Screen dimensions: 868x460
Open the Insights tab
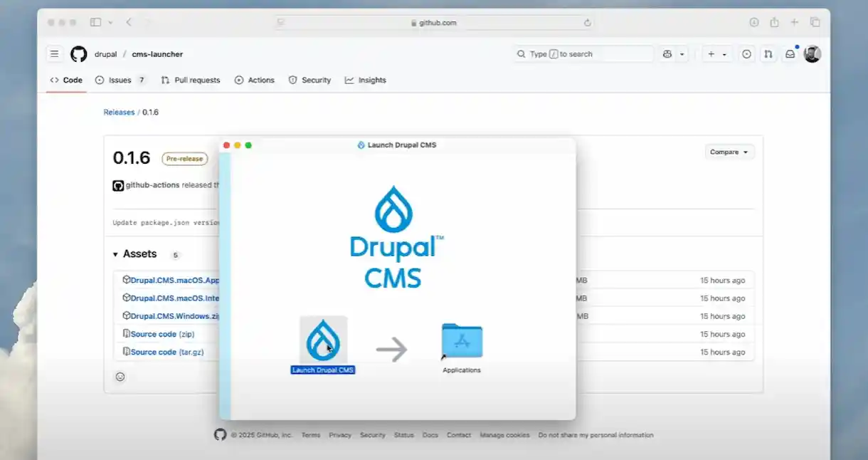(365, 80)
